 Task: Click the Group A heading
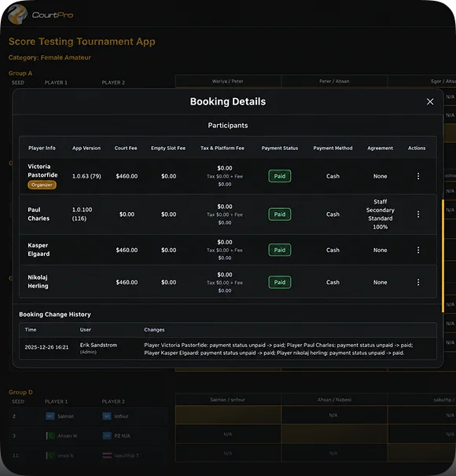click(x=20, y=73)
